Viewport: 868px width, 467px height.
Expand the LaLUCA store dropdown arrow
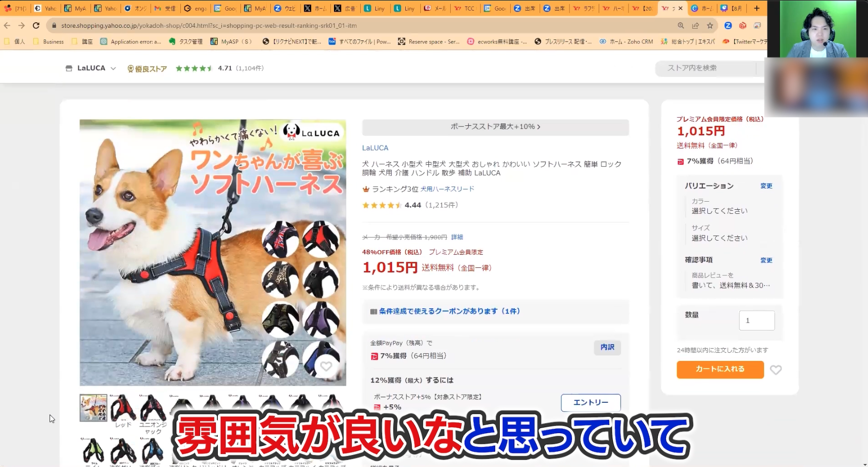coord(114,68)
